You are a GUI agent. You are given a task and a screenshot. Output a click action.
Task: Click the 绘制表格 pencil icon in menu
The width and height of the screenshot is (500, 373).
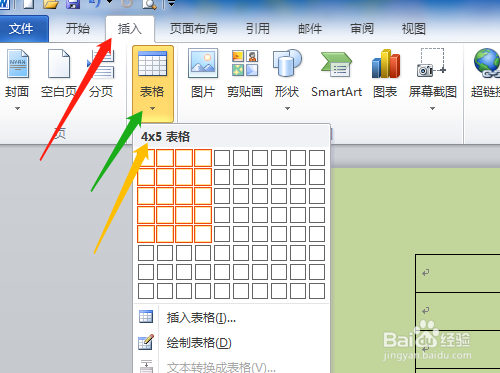(x=146, y=342)
